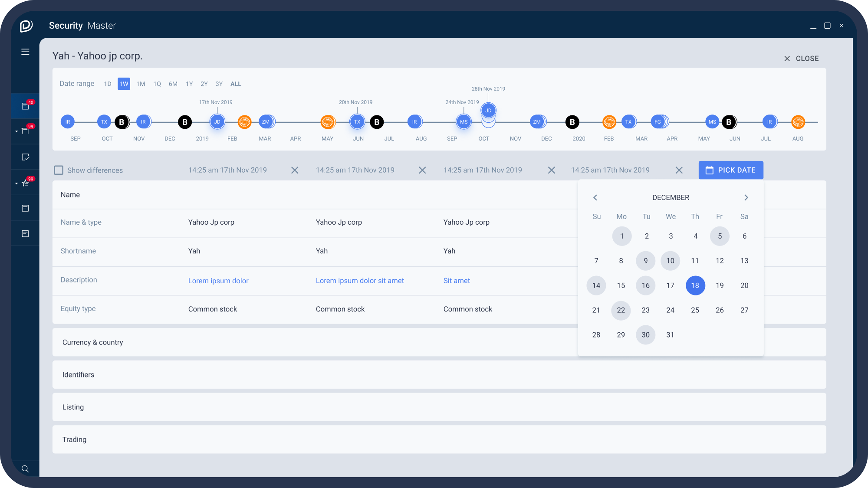
Task: Click the app logo in title bar
Action: (26, 26)
